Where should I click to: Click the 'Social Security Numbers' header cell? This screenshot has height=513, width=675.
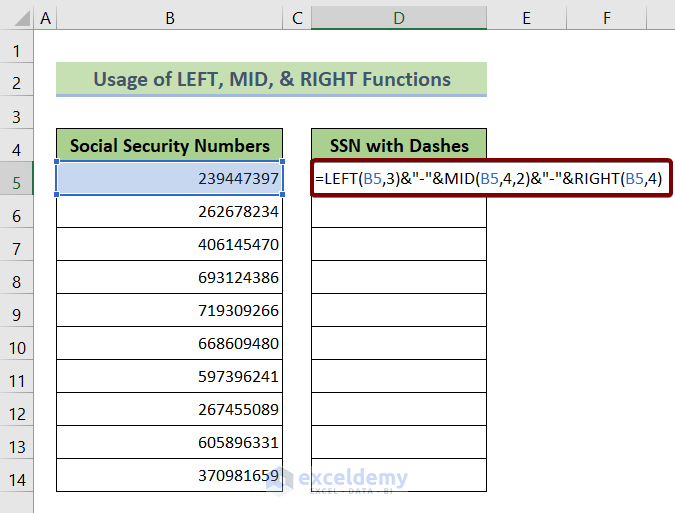(x=170, y=145)
